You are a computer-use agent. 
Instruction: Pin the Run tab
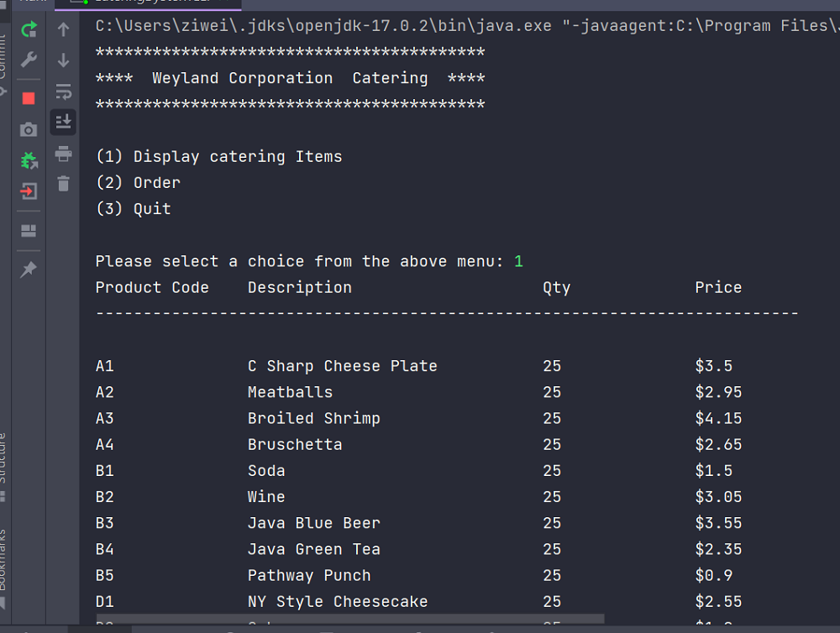point(29,269)
